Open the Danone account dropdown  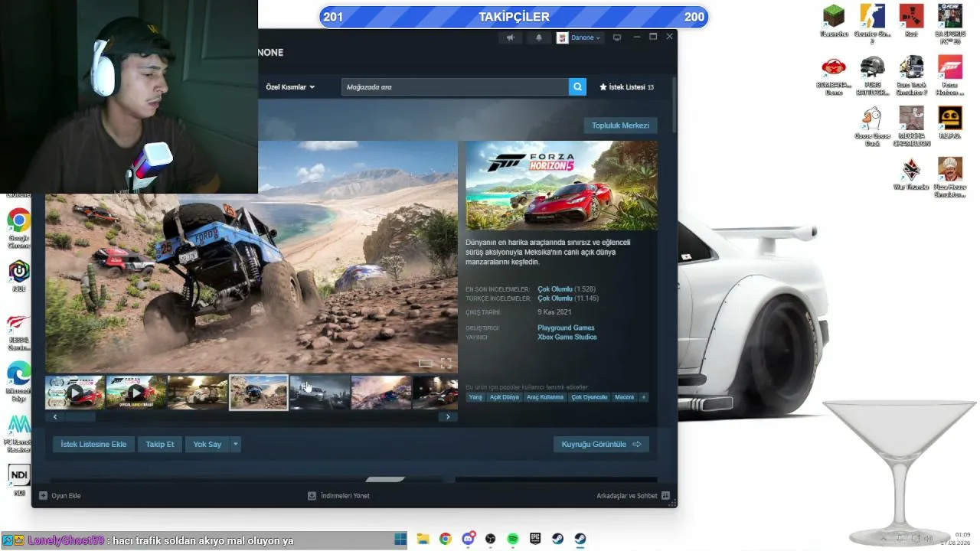point(579,37)
